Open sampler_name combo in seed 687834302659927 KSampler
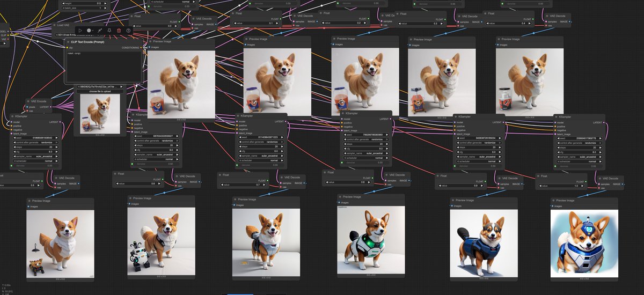The height and width of the screenshot is (295, 644). 156,155
